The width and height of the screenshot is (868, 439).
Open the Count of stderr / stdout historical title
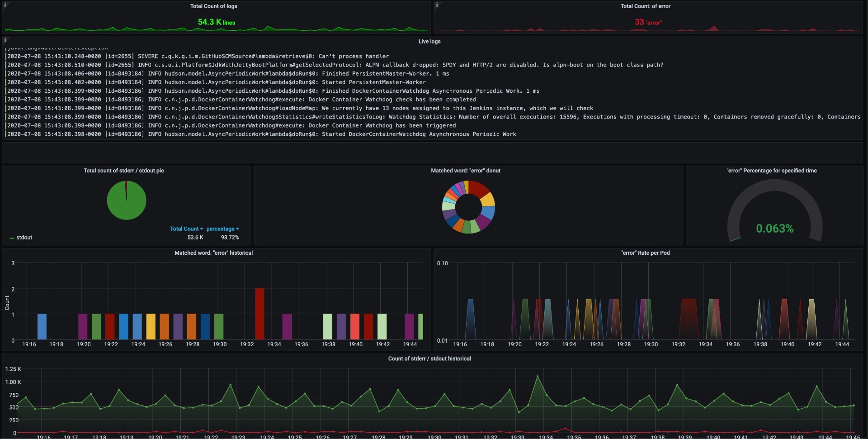[x=429, y=358]
